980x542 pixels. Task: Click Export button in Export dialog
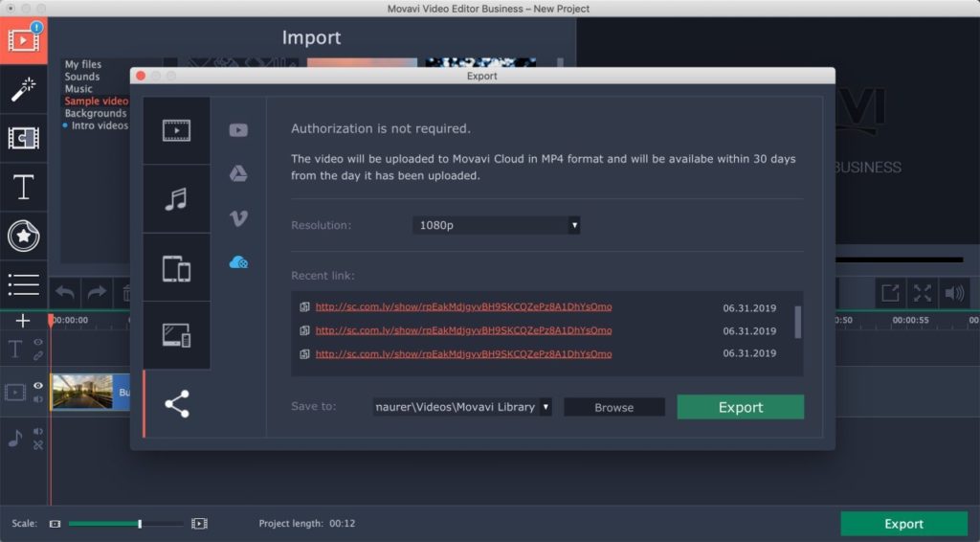[x=741, y=407]
